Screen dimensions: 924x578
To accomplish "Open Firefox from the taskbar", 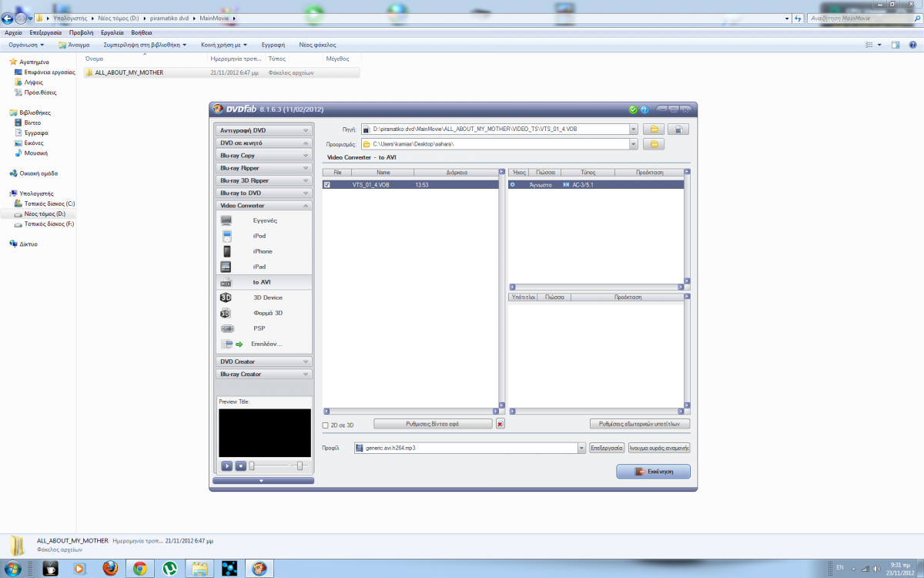I will 109,569.
